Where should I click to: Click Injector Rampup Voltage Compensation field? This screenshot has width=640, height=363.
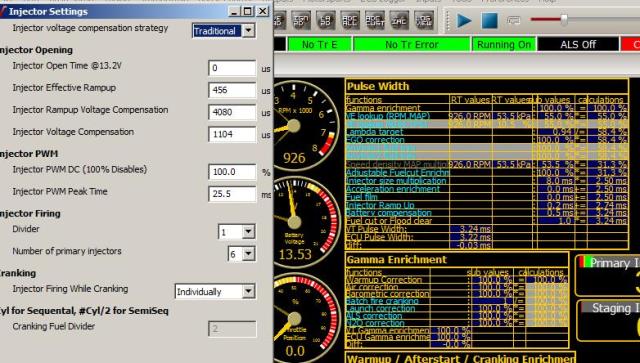pos(232,112)
